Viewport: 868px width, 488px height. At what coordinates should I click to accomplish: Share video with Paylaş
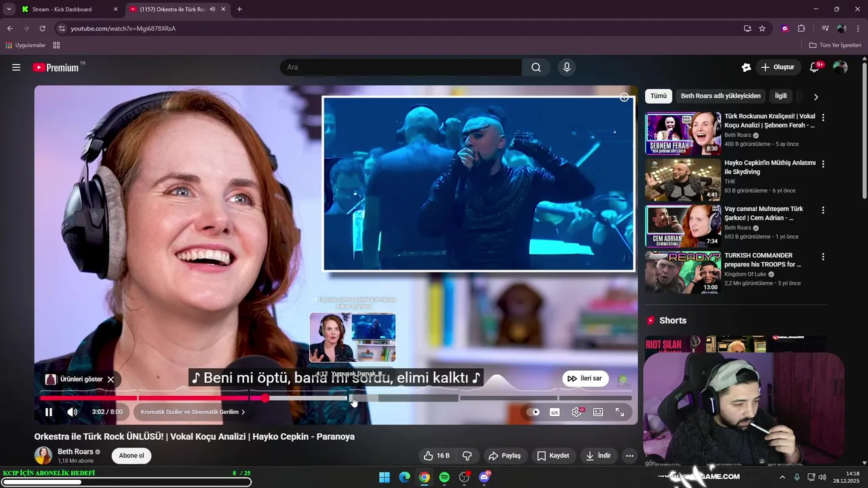coord(505,455)
